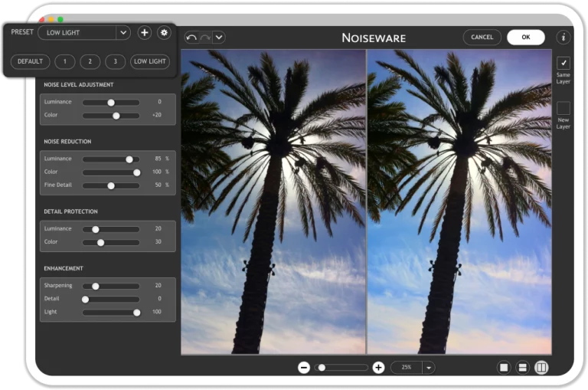This screenshot has width=588, height=390.
Task: Open the 25% zoom level dropdown
Action: 428,368
